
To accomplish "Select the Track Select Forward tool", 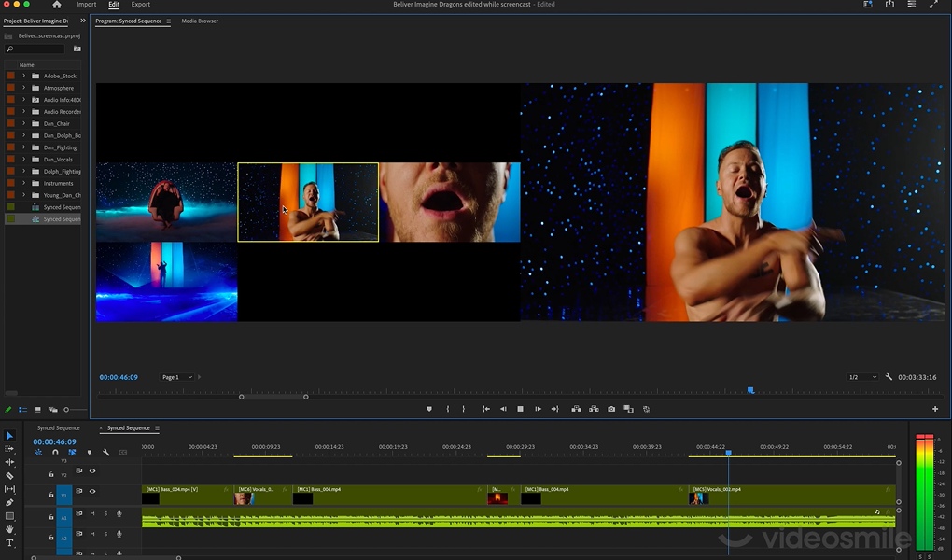I will pos(9,449).
